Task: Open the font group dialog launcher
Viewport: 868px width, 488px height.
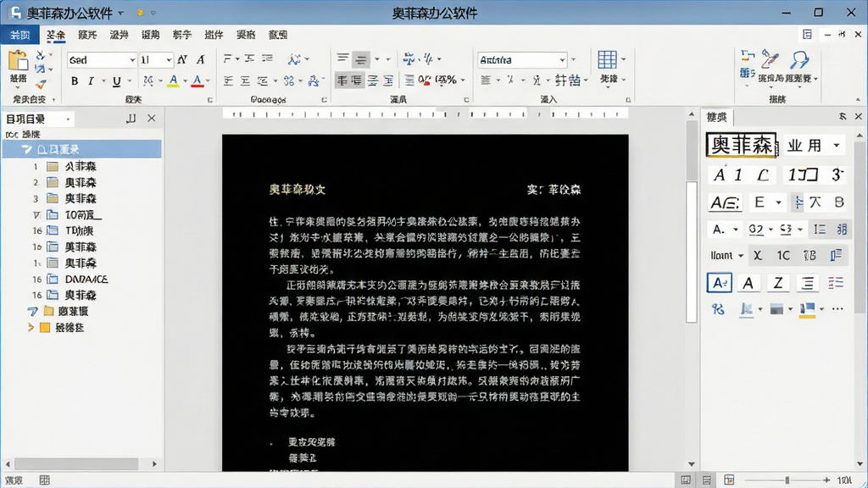Action: tap(210, 100)
